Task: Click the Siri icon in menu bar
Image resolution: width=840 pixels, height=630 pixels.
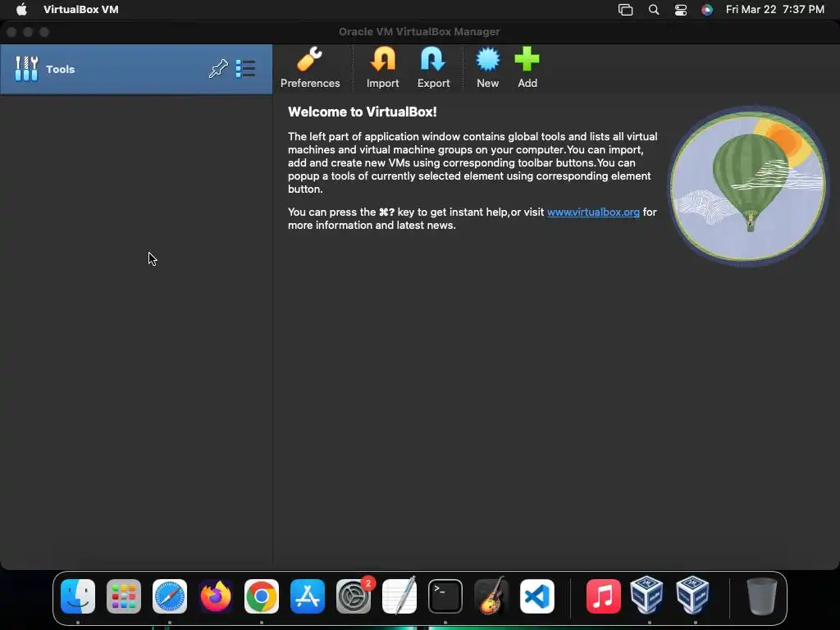Action: [x=707, y=10]
